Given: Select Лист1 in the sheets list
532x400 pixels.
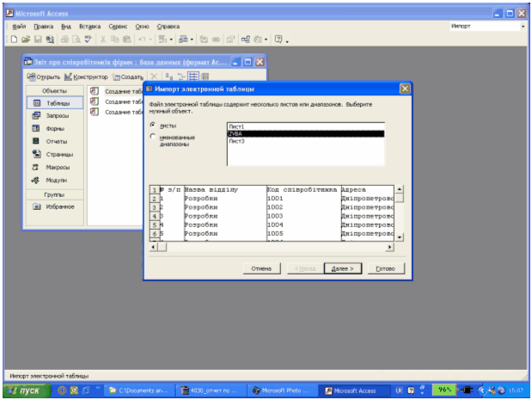Looking at the screenshot, I should (236, 126).
